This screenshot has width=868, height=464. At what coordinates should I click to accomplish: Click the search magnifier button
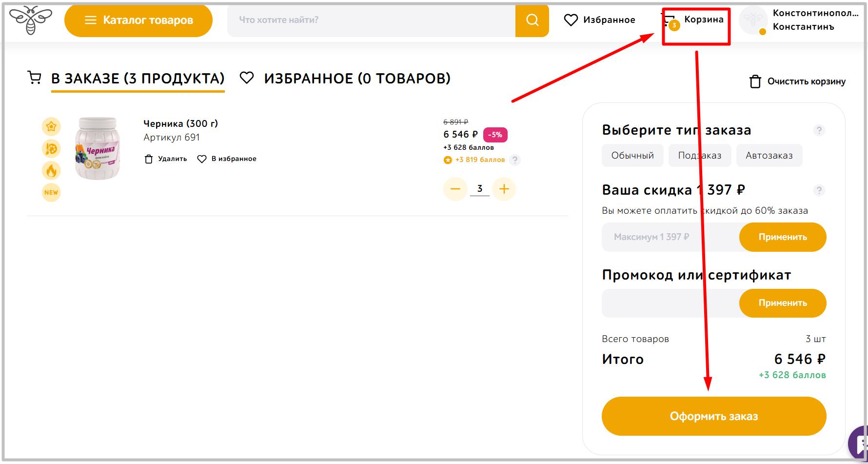pyautogui.click(x=532, y=20)
